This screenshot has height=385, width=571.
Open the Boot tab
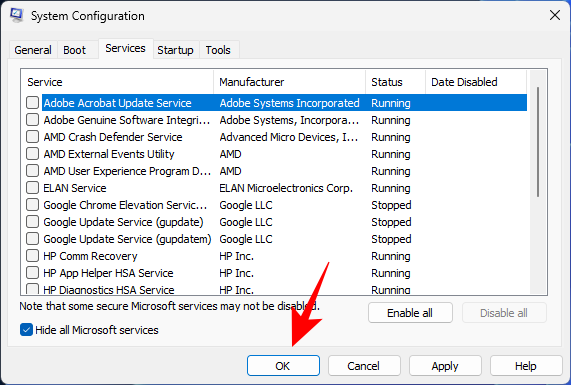coord(74,50)
